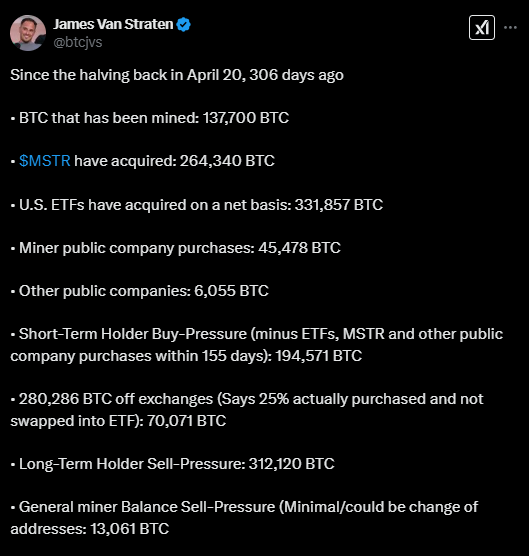Select the '264,340 BTC' acquired figure
Image resolution: width=529 pixels, height=556 pixels.
227,161
